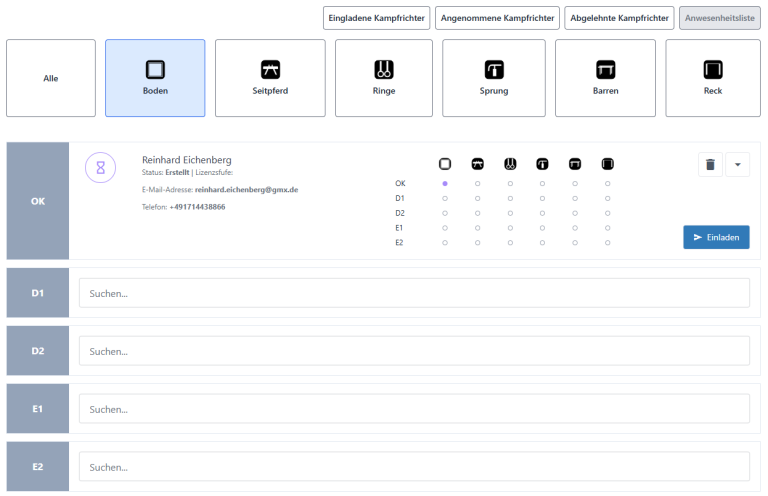Click the hourglass status icon beside Reinhard Eichenberg
768x496 pixels.
pos(100,168)
